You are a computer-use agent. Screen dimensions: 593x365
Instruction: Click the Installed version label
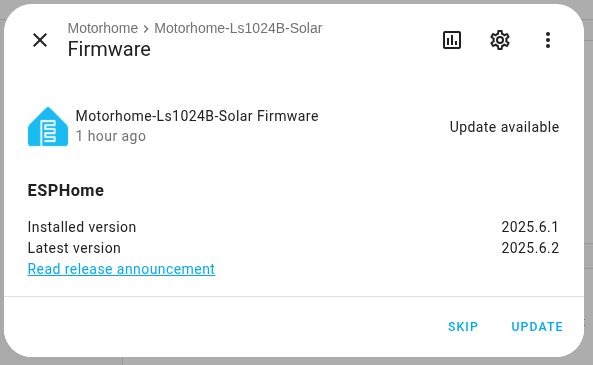coord(82,227)
